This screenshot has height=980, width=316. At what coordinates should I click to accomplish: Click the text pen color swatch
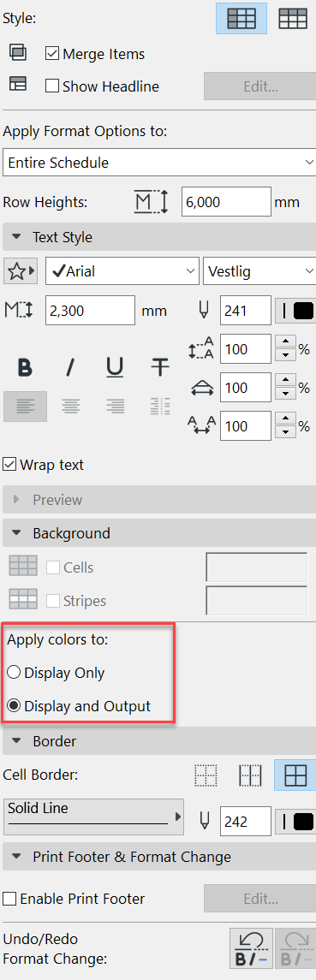(x=295, y=312)
